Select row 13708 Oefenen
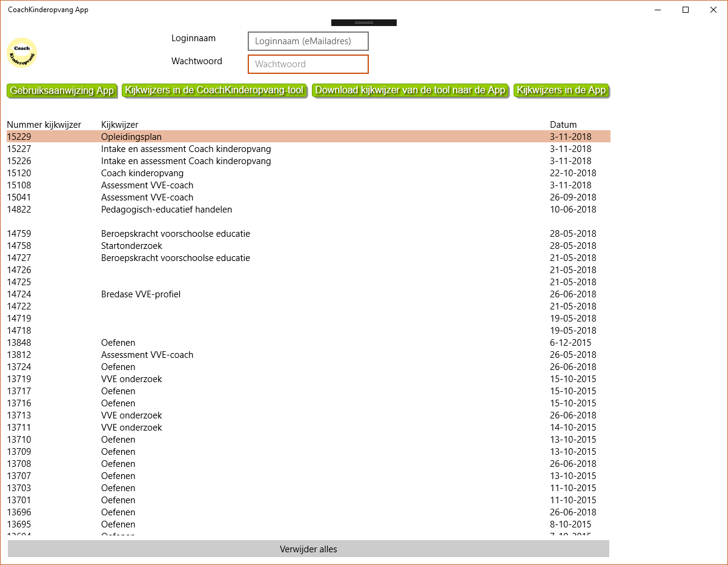This screenshot has height=565, width=728. (308, 464)
